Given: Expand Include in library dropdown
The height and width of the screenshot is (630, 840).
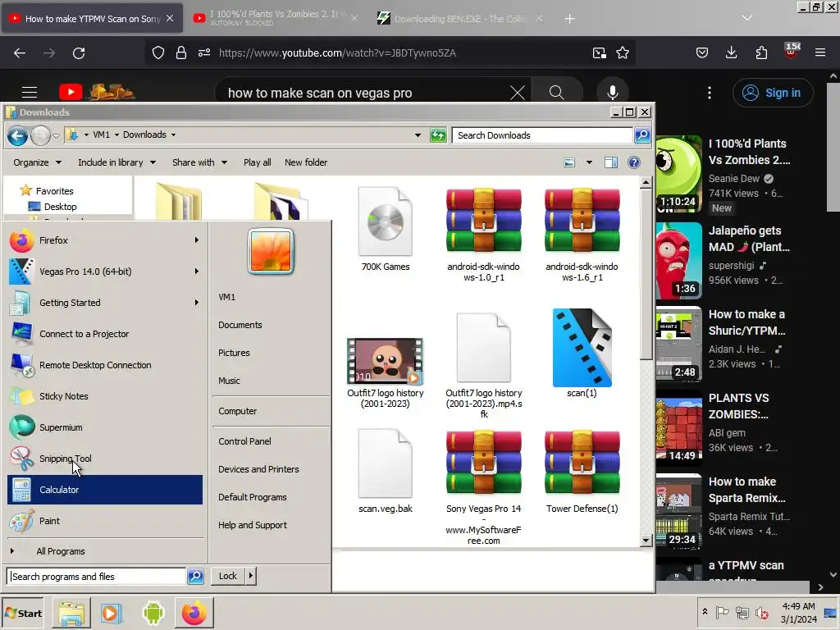Looking at the screenshot, I should [x=117, y=162].
